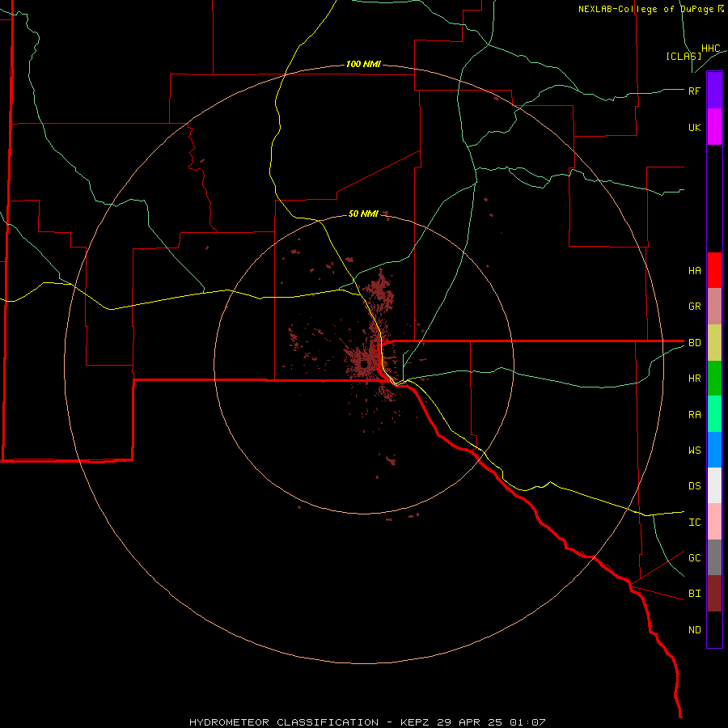Select the GR pink legend swatch
The image size is (728, 728).
tap(714, 306)
